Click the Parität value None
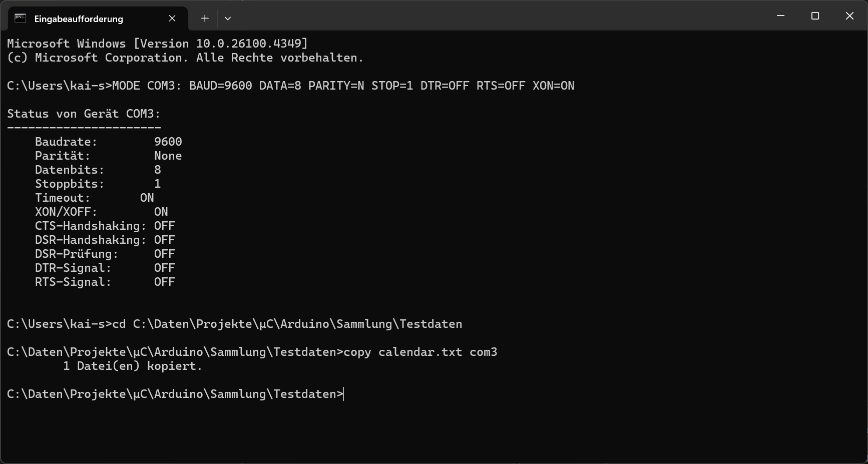868x464 pixels. pos(168,156)
